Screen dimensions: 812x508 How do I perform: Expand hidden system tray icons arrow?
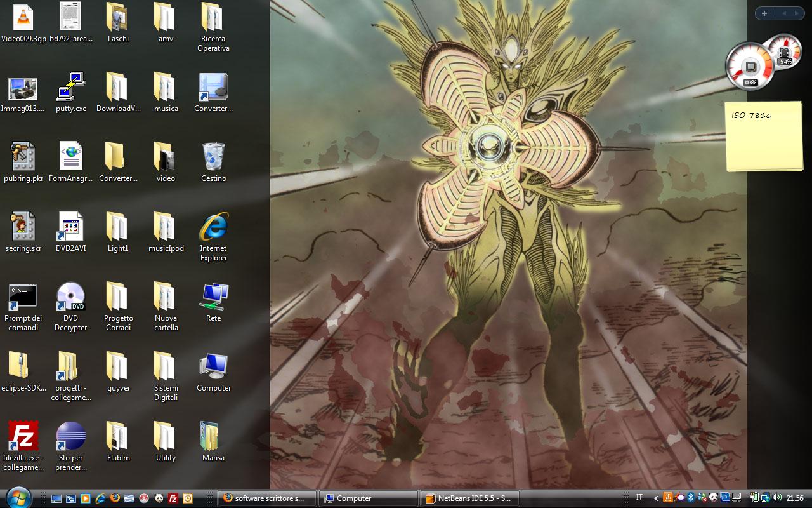[x=656, y=498]
